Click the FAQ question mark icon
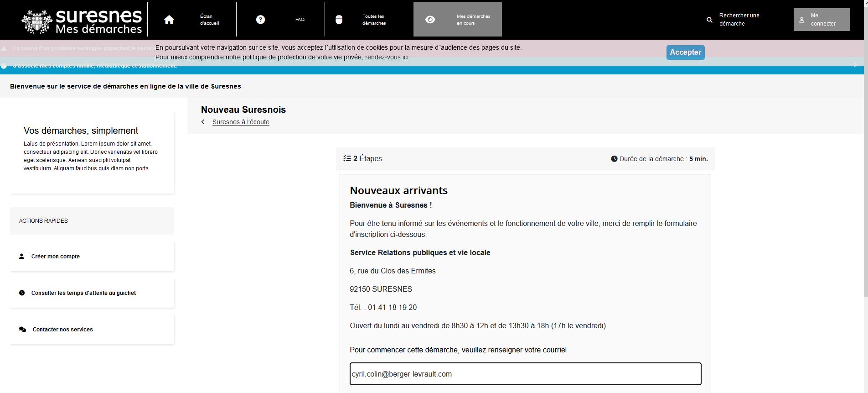Viewport: 868px width, 393px height. pos(260,20)
